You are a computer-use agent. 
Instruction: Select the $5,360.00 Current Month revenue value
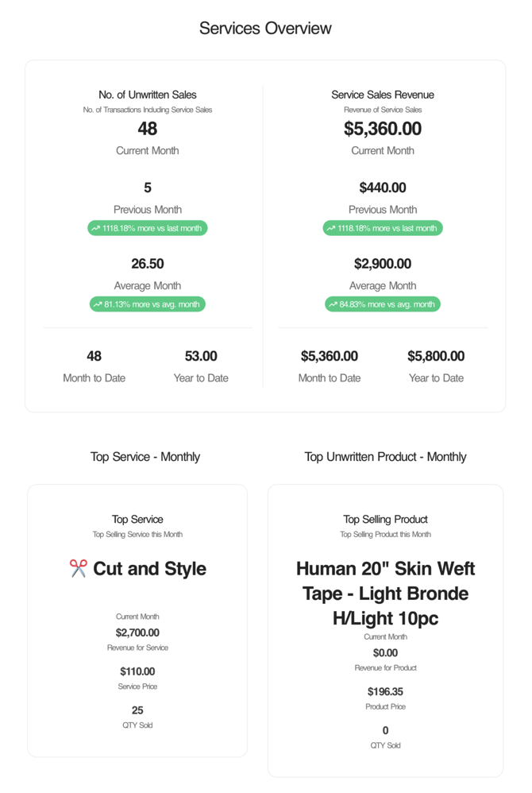[x=383, y=129]
